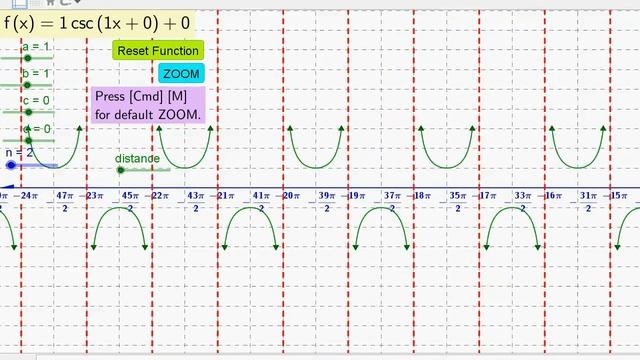Adjust the d = 0 slider handle
The width and height of the screenshot is (640, 360).
click(x=29, y=141)
